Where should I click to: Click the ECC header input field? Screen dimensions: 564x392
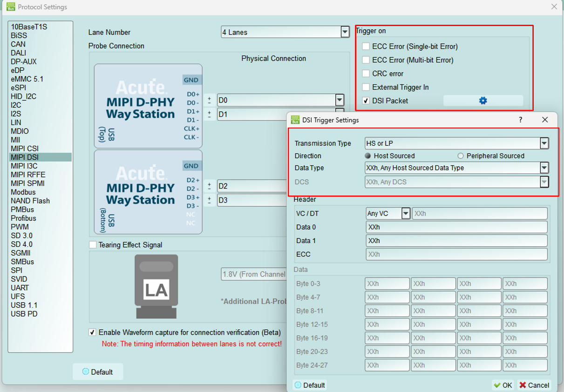pos(456,254)
